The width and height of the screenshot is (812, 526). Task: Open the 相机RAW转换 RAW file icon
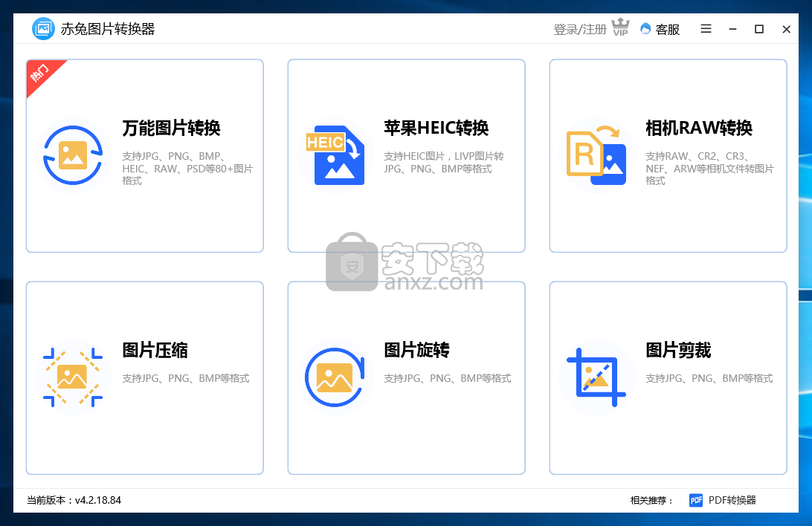coord(596,155)
